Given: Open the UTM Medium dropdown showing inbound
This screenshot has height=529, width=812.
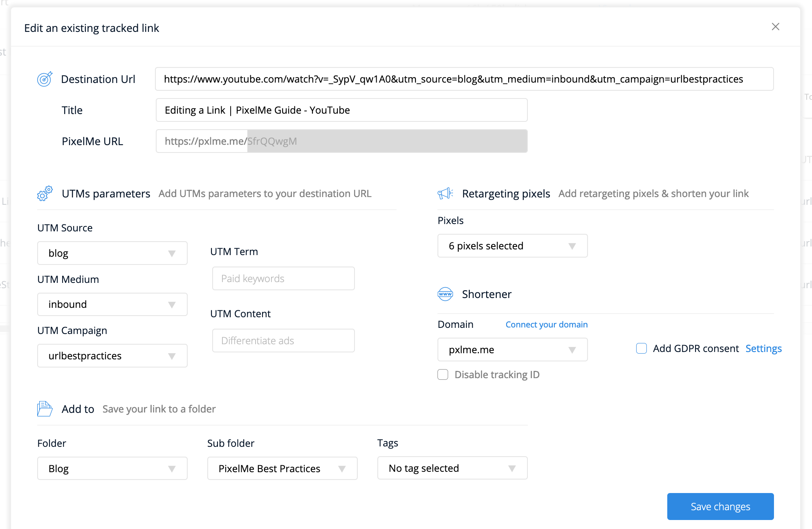Looking at the screenshot, I should (112, 304).
